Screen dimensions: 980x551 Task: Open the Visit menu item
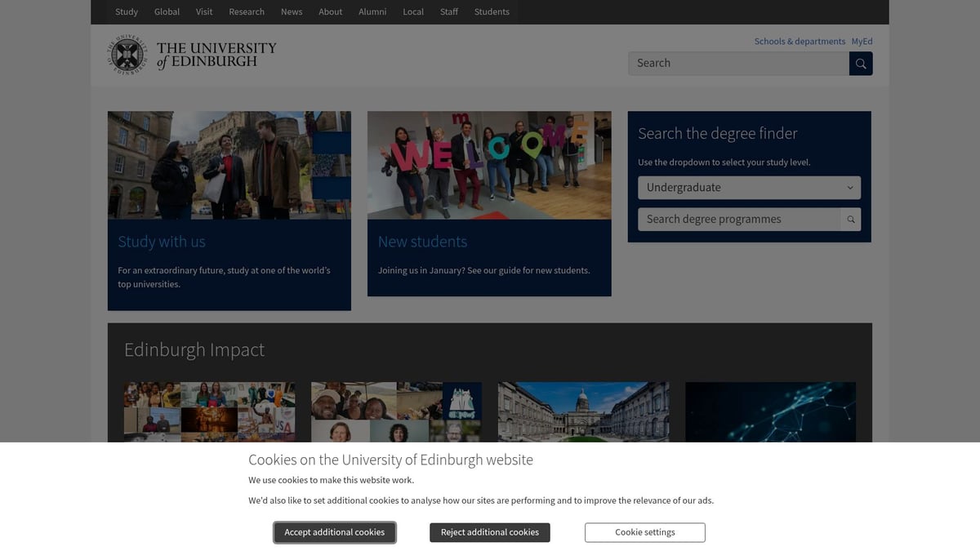204,11
